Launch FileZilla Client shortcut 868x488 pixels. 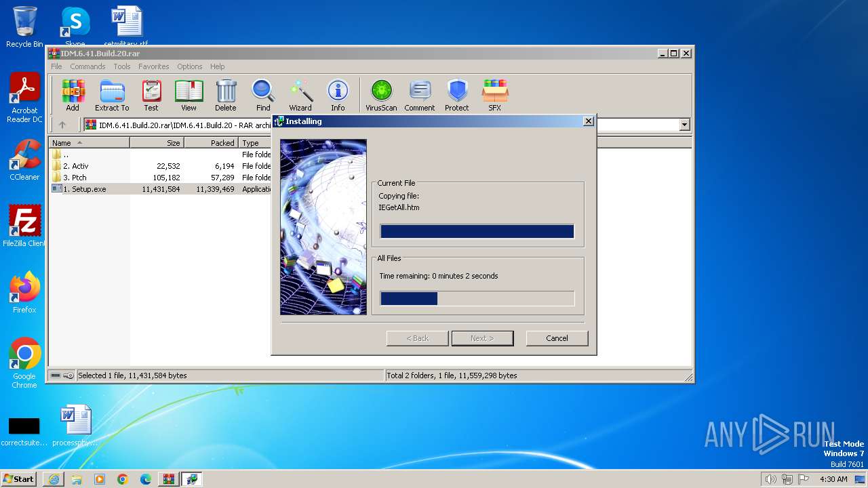coord(24,226)
